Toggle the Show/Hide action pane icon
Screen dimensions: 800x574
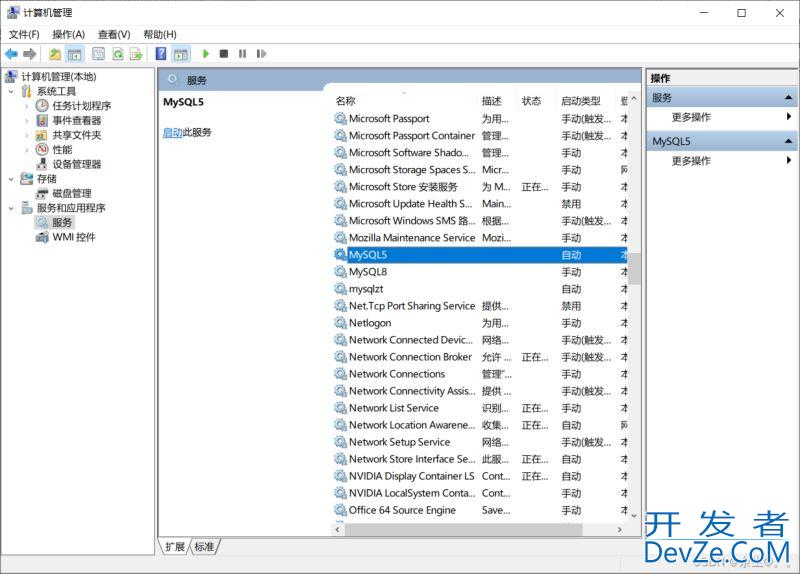coord(181,54)
